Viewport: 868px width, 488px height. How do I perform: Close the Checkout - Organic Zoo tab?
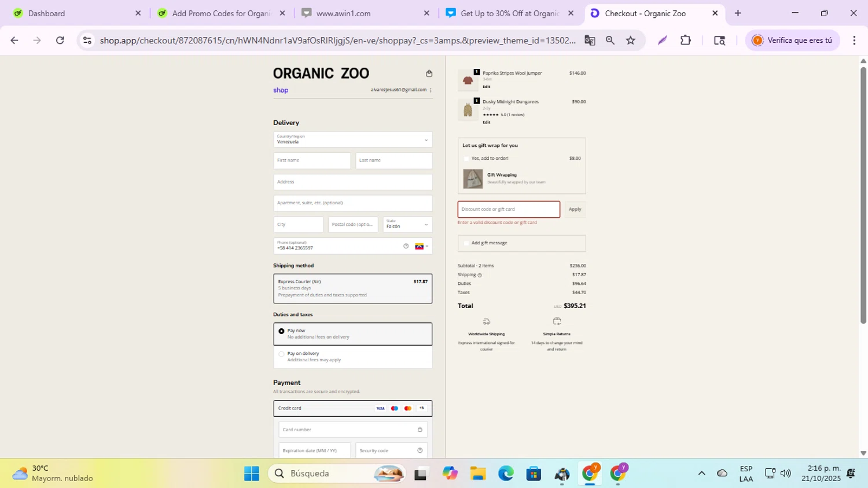[715, 13]
